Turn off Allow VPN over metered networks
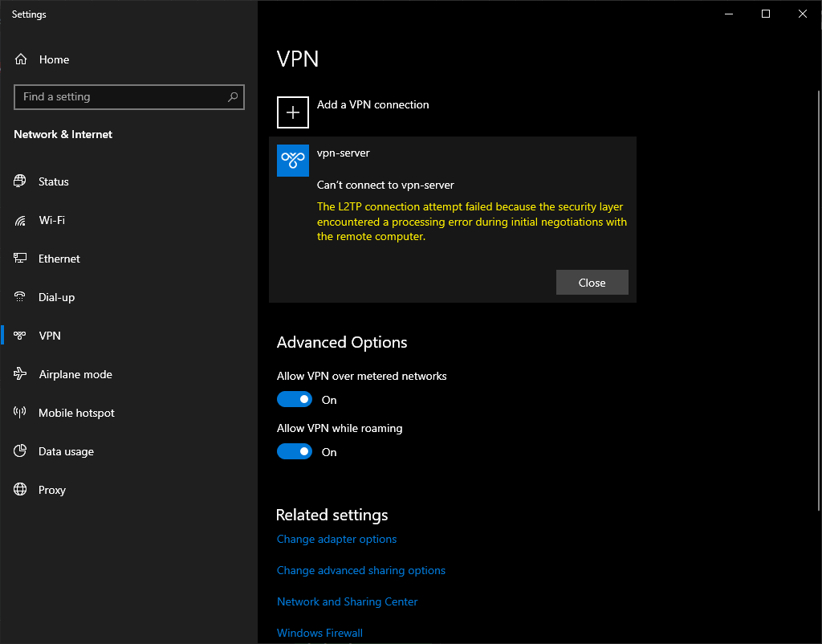822x644 pixels. (x=295, y=400)
